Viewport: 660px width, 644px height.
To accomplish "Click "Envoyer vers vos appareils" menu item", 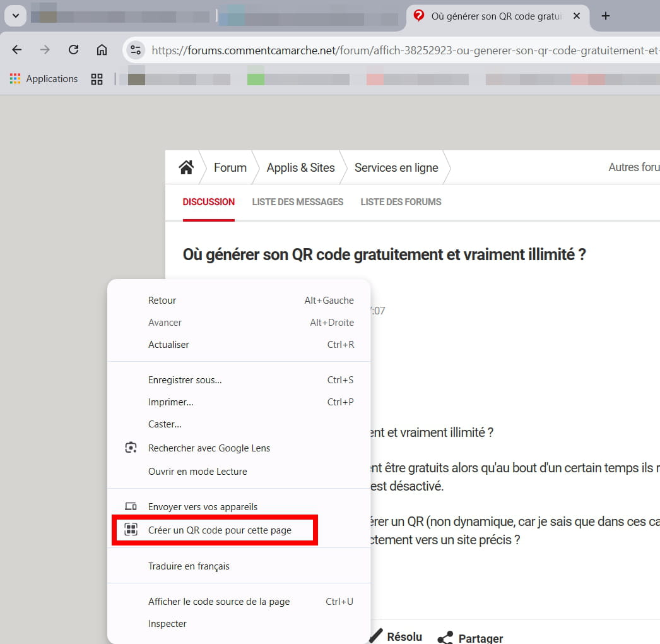I will tap(203, 507).
